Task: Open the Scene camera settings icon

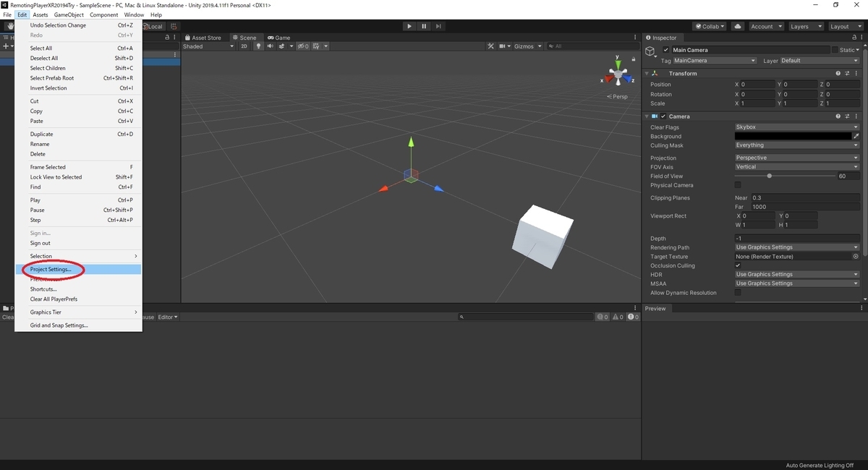Action: tap(503, 46)
